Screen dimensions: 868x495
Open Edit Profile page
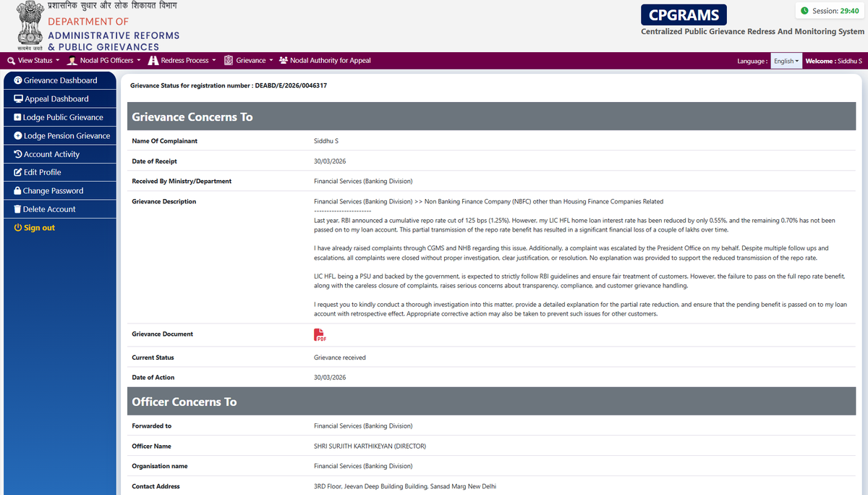(60, 172)
